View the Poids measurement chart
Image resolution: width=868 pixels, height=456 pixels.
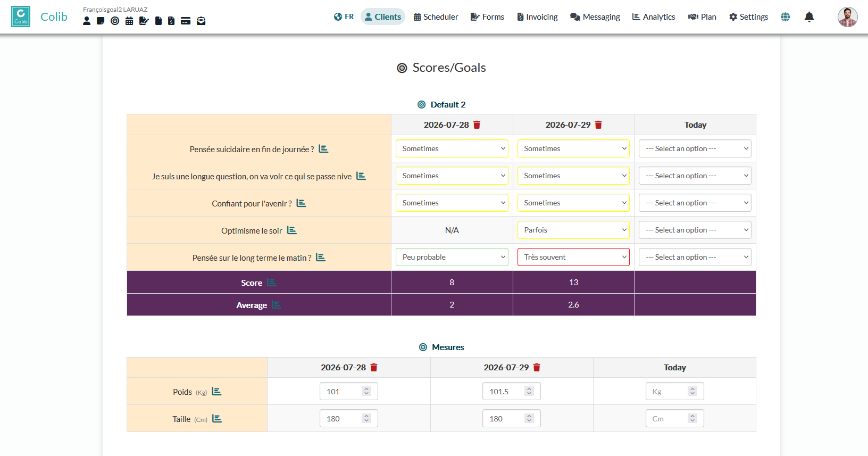point(216,391)
